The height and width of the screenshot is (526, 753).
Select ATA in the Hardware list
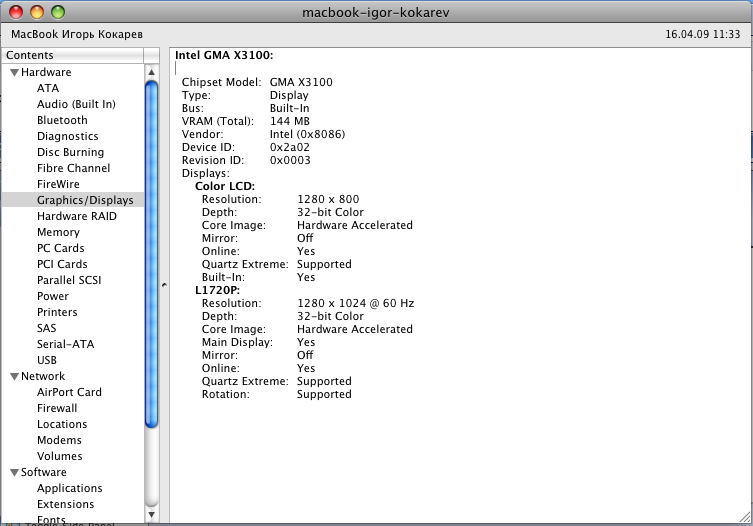point(48,88)
